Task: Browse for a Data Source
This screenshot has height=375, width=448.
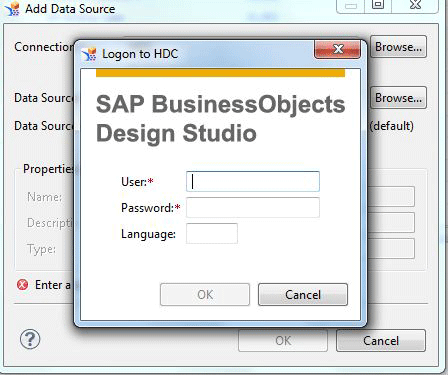Action: (x=398, y=98)
